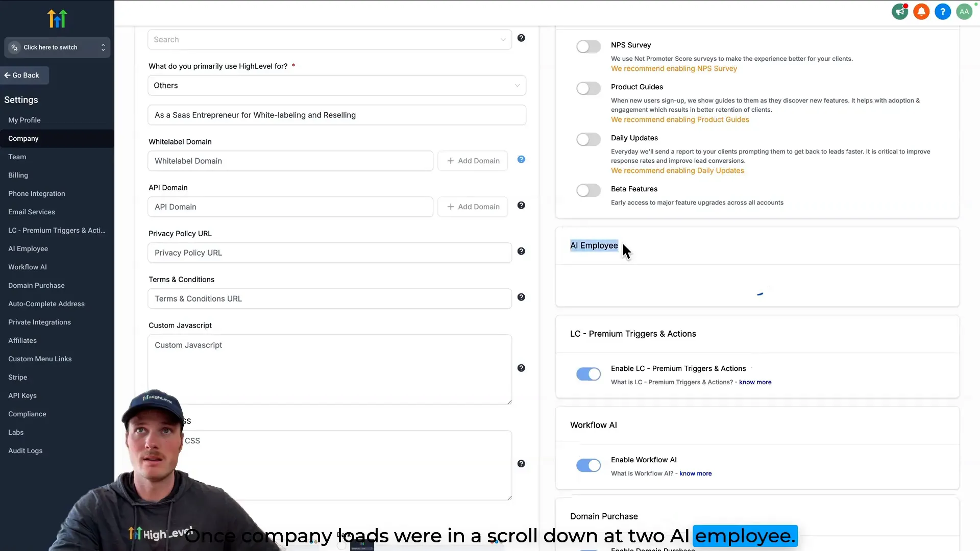This screenshot has width=980, height=551.
Task: Click the help icon beside Privacy Policy URL
Action: pos(521,251)
